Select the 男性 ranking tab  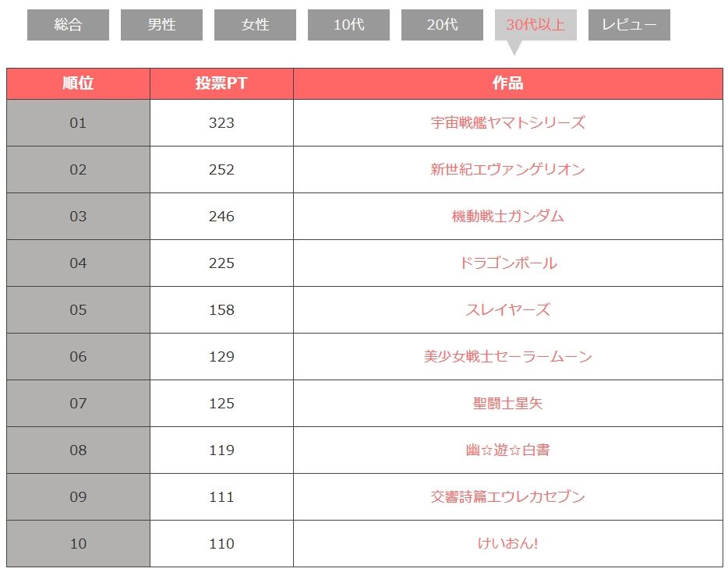point(161,25)
